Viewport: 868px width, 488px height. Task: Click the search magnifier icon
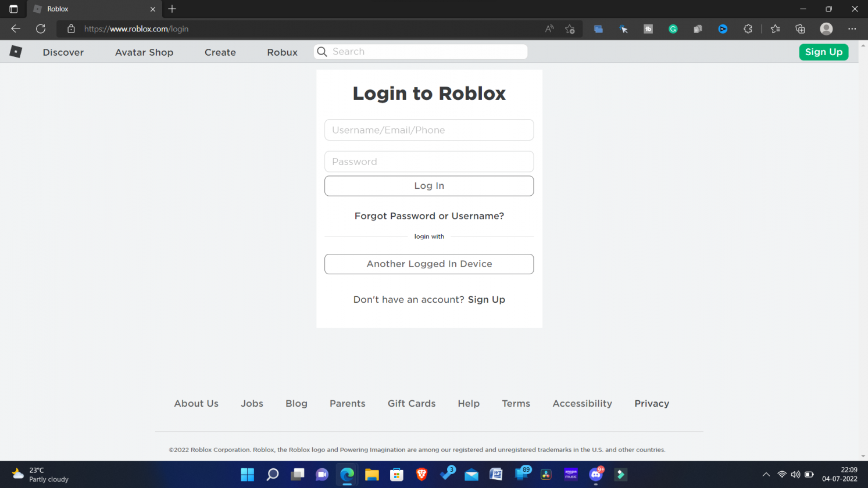[322, 52]
